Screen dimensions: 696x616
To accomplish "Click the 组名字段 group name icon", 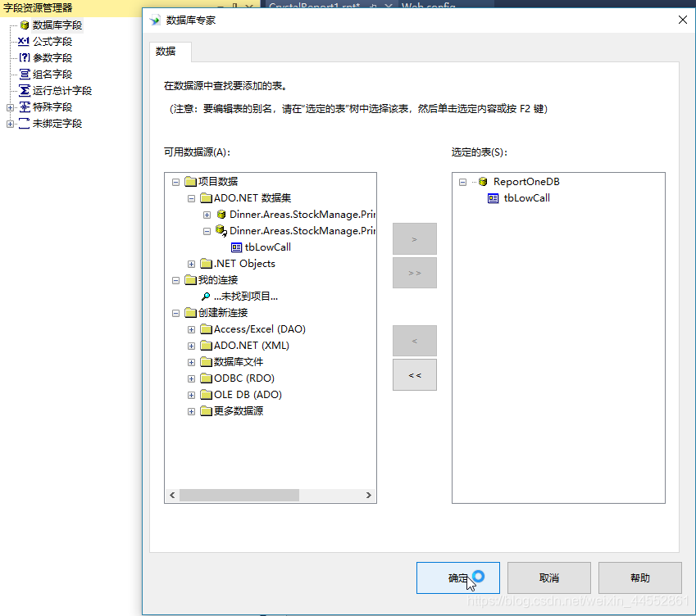I will 25,74.
